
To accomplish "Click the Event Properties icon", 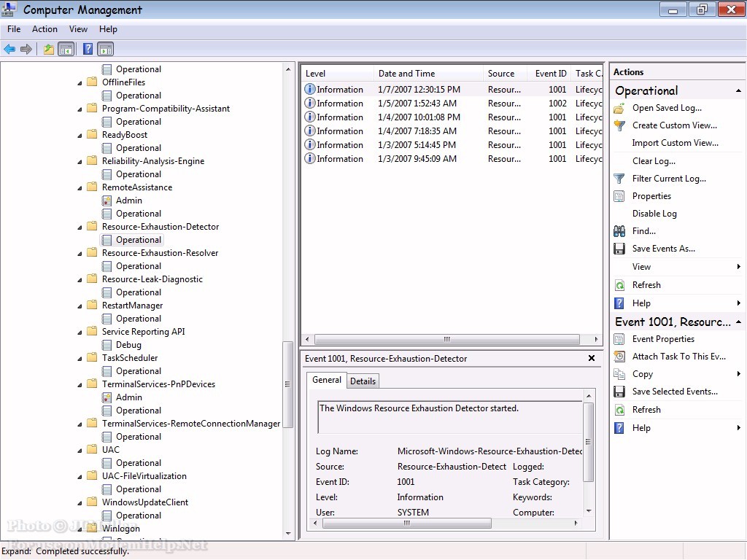I will tap(619, 339).
